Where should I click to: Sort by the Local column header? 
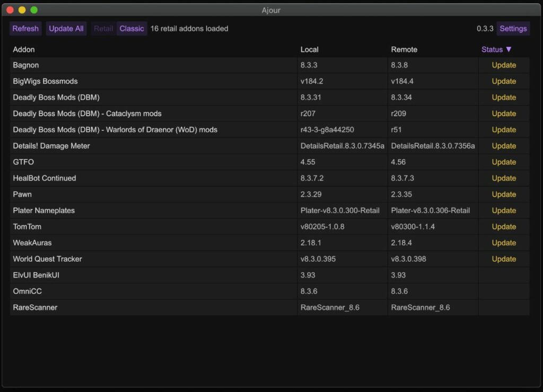pos(309,49)
